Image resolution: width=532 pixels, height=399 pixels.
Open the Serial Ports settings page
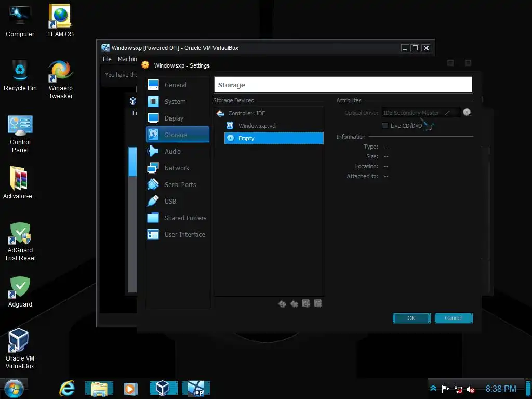177,184
